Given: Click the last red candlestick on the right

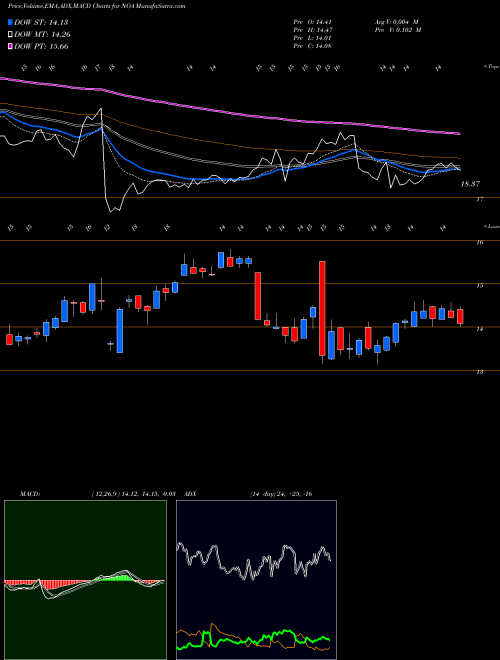Looking at the screenshot, I should tap(460, 317).
